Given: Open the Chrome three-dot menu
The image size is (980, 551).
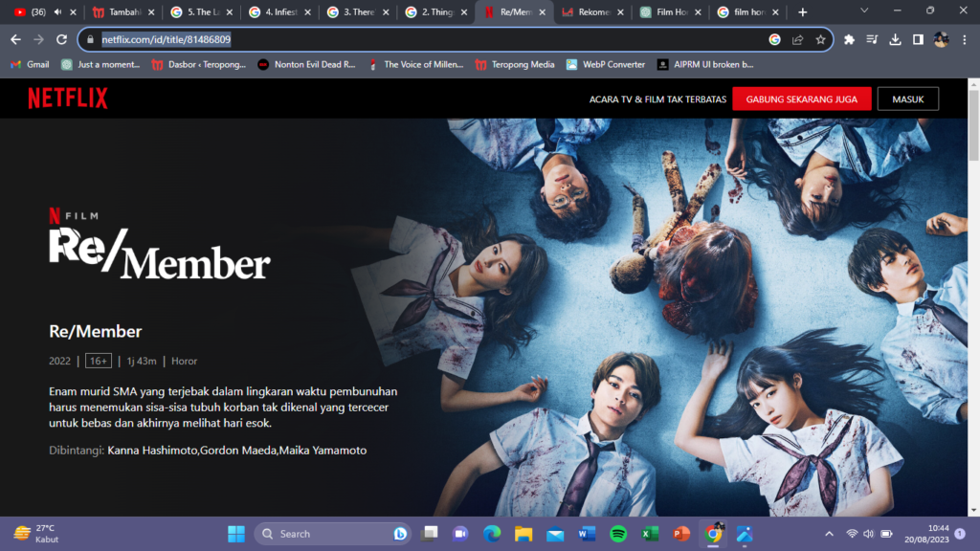Looking at the screenshot, I should click(965, 39).
